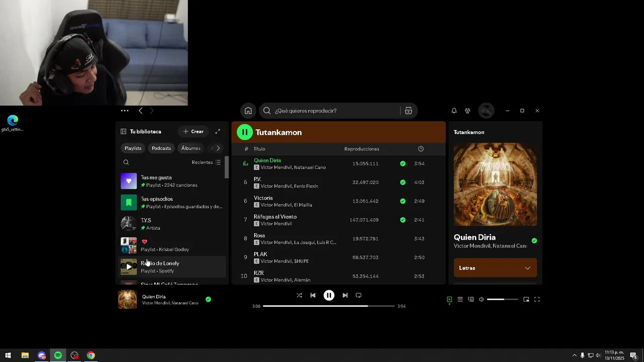Collapse Tu biblioteca sidebar icon
Screen dimensions: 644x362
coord(123,132)
